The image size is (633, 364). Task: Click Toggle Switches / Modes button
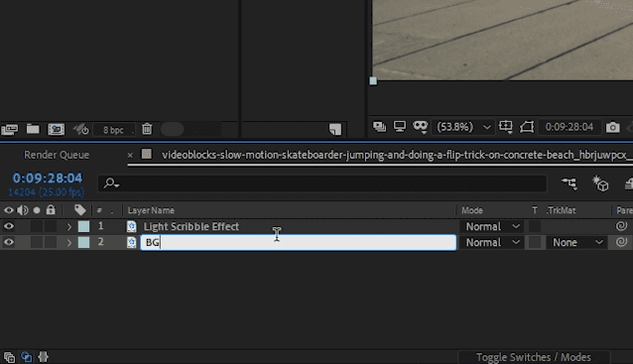pos(533,357)
